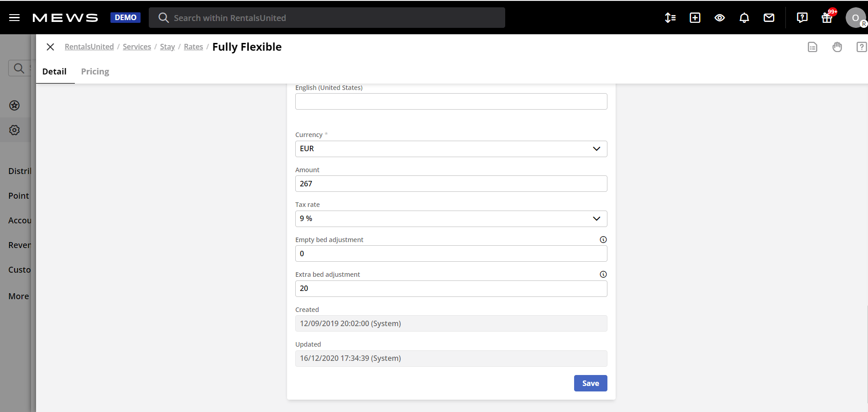Open the mail envelope icon
Image resolution: width=868 pixels, height=412 pixels.
(769, 18)
